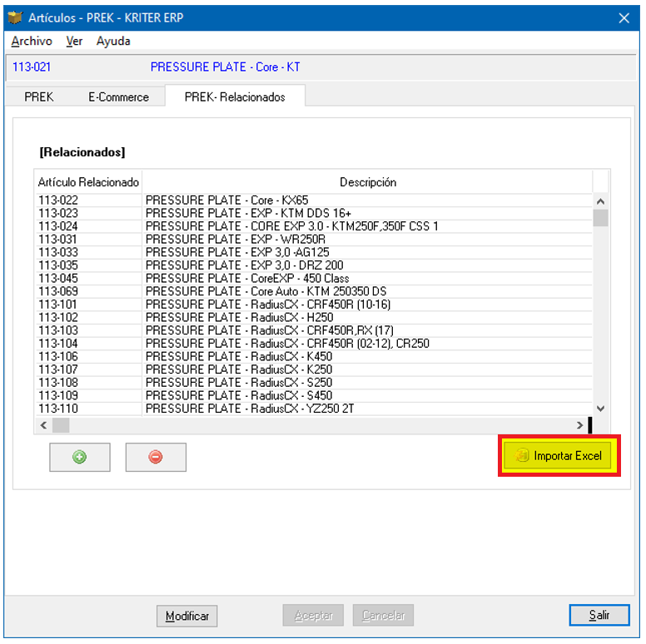Click the KRITER ERP box icon in title bar
Image resolution: width=646 pixels, height=644 pixels.
15,17
